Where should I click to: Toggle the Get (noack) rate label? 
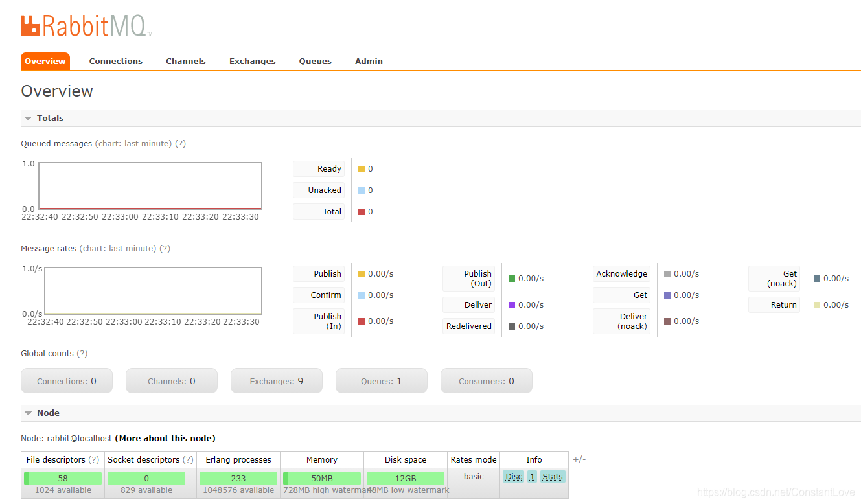[774, 279]
